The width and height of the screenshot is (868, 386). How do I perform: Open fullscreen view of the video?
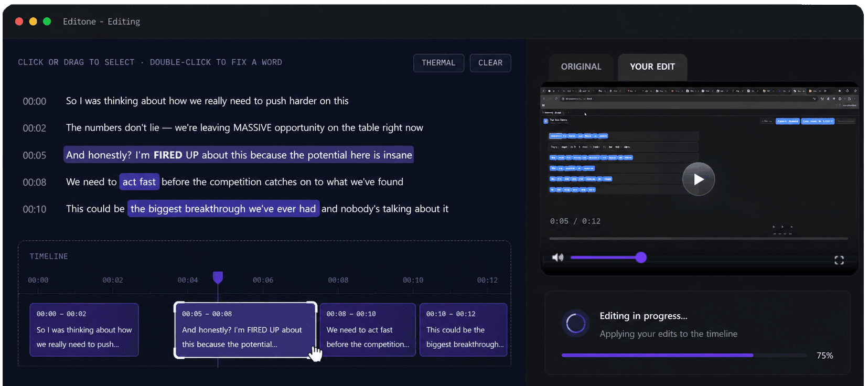[x=839, y=260]
